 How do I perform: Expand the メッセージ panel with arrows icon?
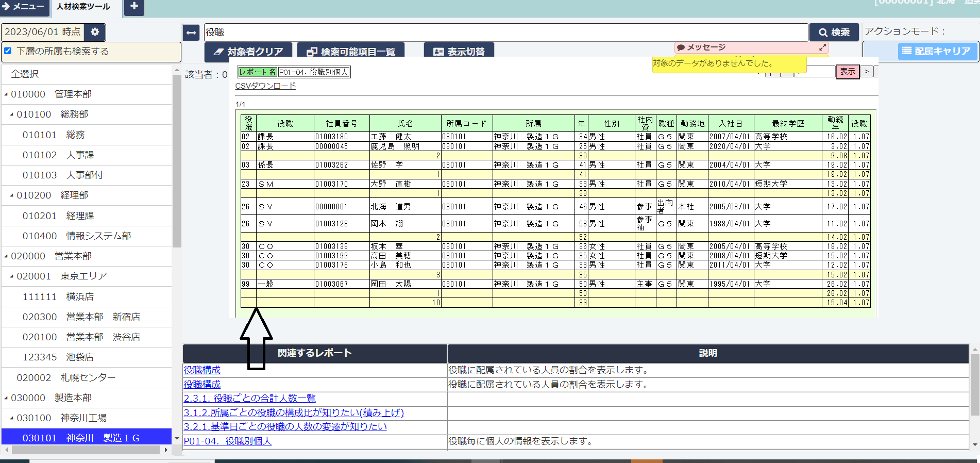click(823, 47)
